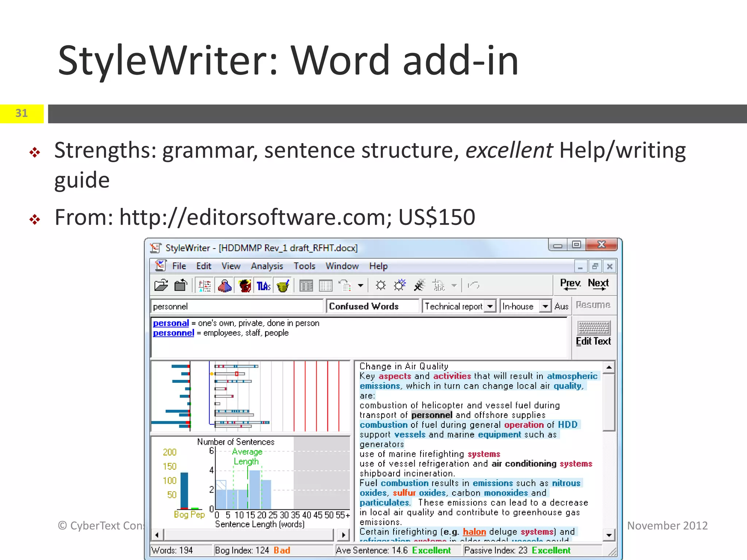The height and width of the screenshot is (560, 747).
Task: Click the personnel word input field
Action: 237,306
